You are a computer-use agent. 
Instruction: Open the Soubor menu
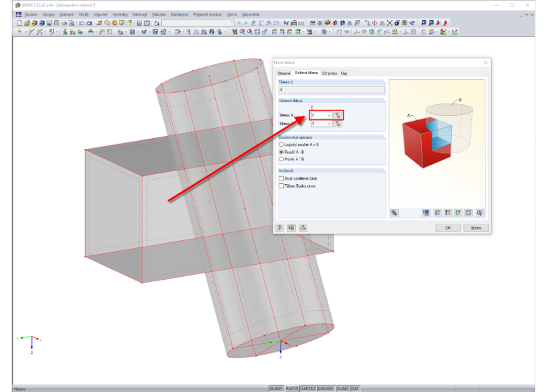(x=31, y=14)
